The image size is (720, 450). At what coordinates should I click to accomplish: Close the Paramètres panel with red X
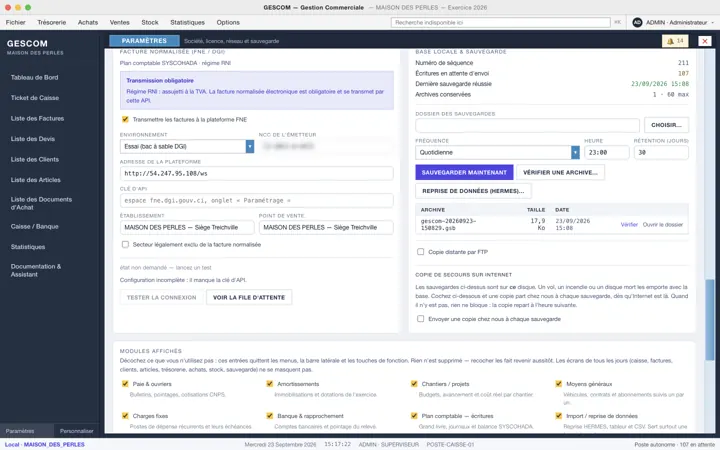pos(705,41)
